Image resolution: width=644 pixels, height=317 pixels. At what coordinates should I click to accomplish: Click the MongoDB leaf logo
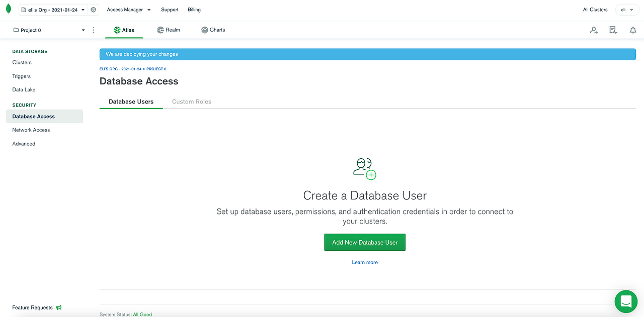[x=8, y=9]
